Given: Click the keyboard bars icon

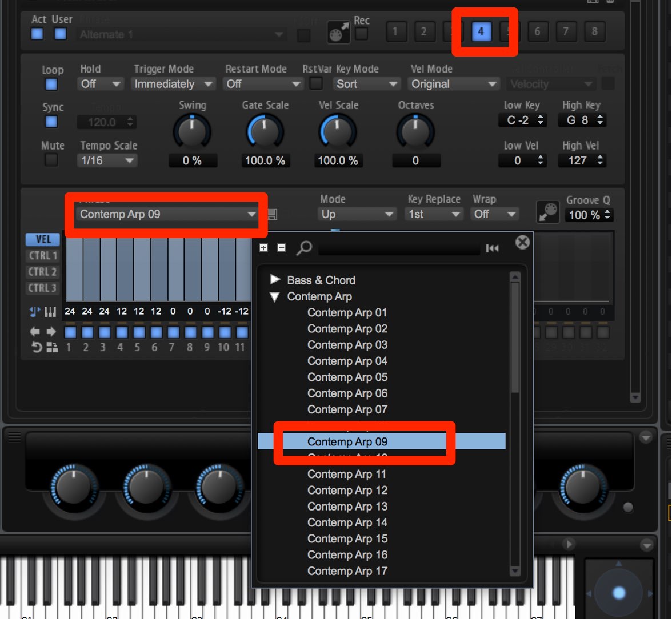Looking at the screenshot, I should click(x=50, y=311).
